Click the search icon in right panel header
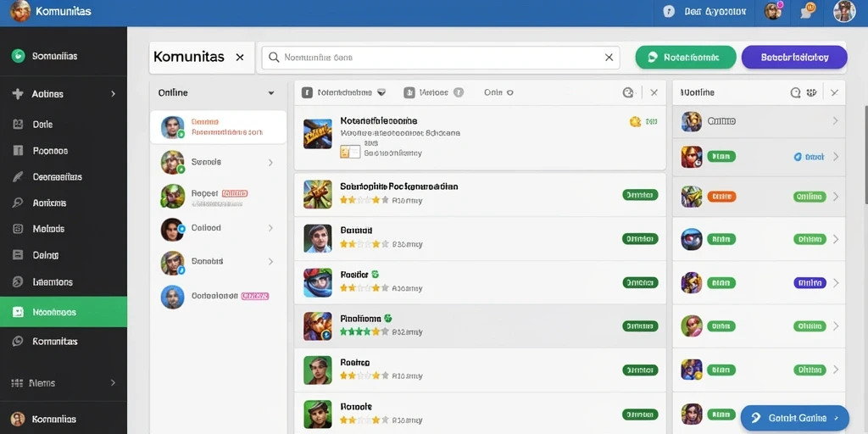868x434 pixels. (795, 93)
